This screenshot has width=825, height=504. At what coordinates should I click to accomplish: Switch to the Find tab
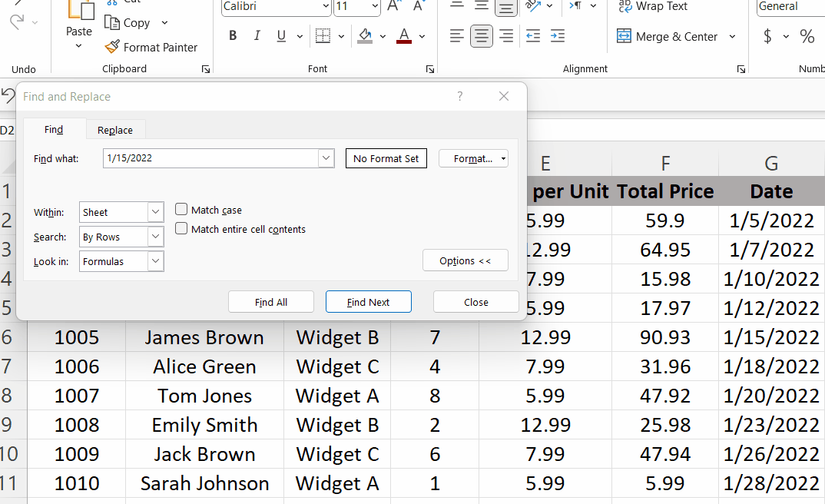coord(54,129)
